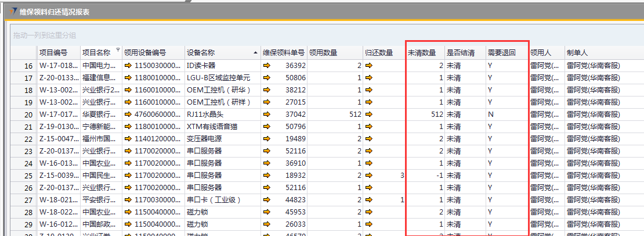Click orange arrow beside order number 36392
This screenshot has height=236, width=644.
click(x=267, y=66)
